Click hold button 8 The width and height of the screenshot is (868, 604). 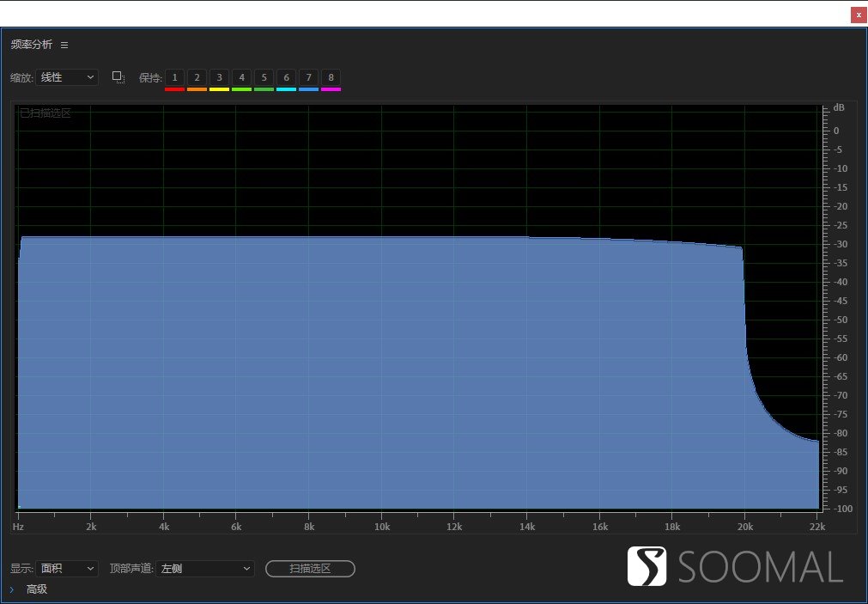pos(331,77)
